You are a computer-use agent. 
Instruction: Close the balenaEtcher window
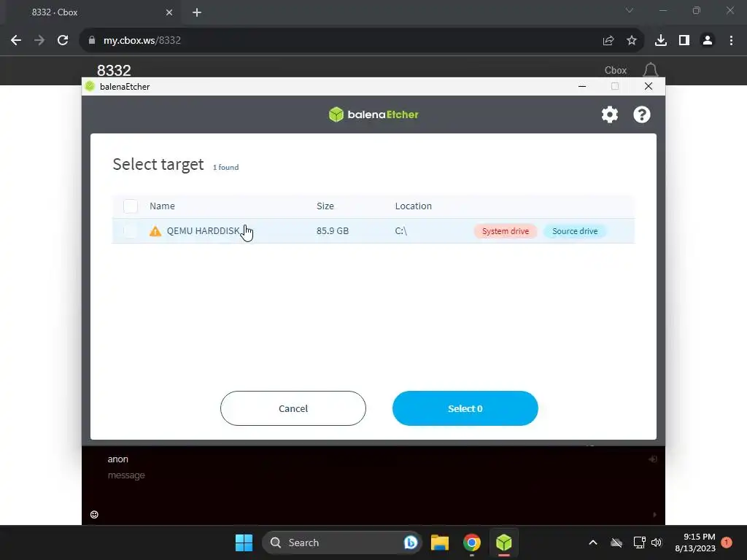(649, 86)
